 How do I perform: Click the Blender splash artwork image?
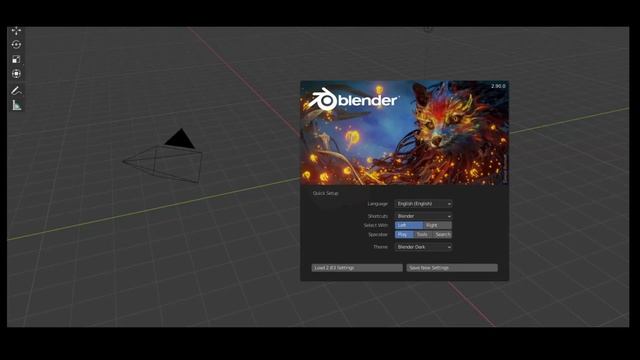click(404, 133)
